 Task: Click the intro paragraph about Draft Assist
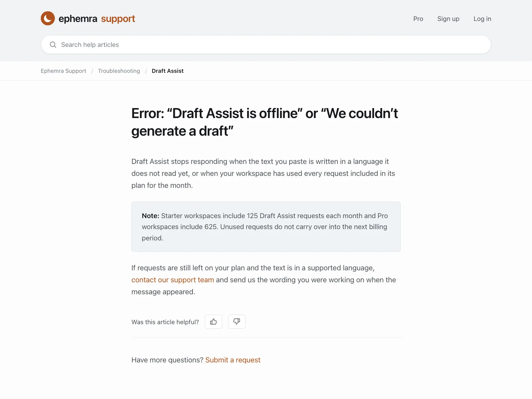click(x=263, y=173)
